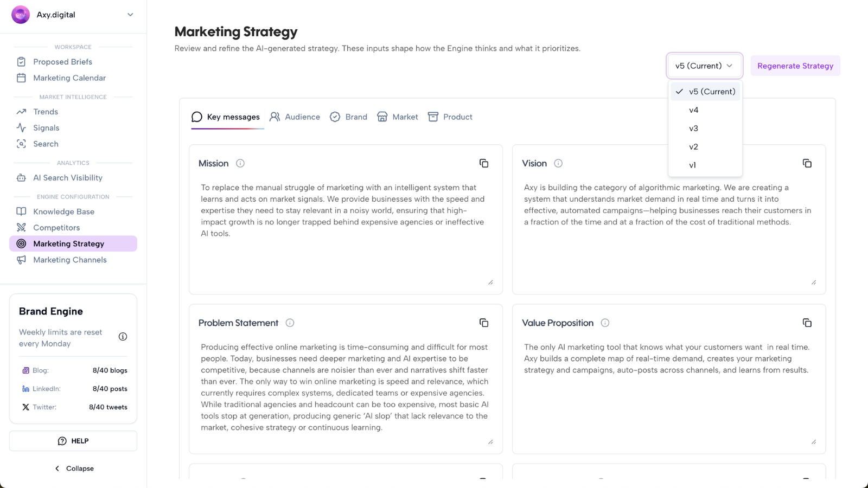Click the Axy.digital workspace logo
Viewport: 868px width, 488px height.
pyautogui.click(x=21, y=15)
